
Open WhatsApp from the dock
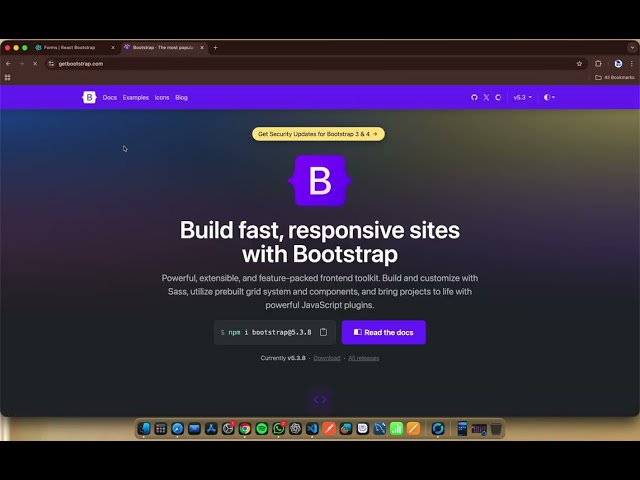click(278, 429)
